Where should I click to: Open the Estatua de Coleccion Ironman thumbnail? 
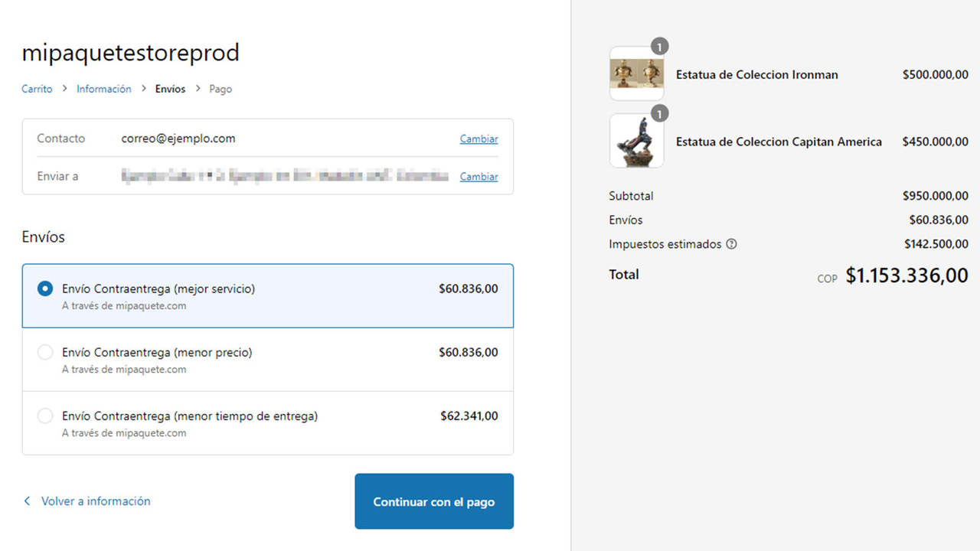pos(636,73)
